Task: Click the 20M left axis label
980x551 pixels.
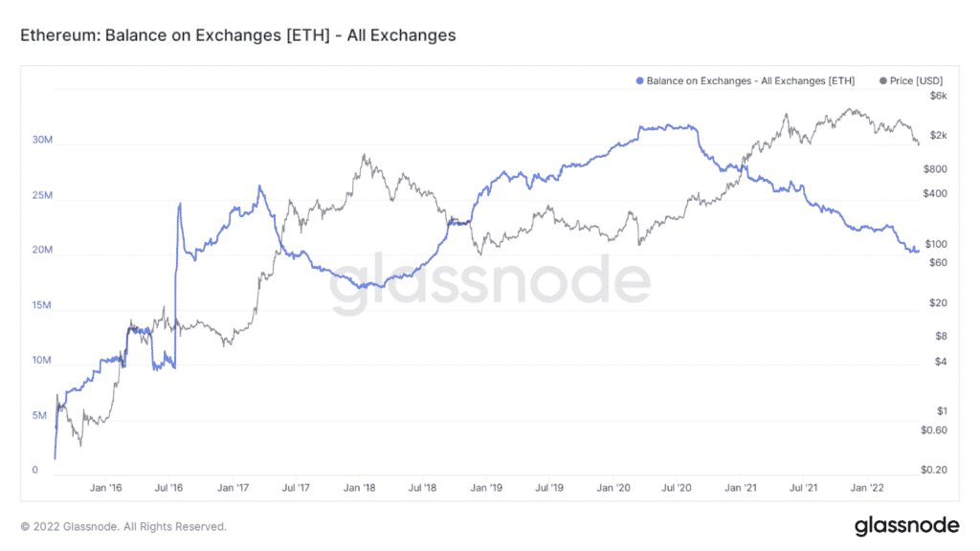Action: coord(42,250)
